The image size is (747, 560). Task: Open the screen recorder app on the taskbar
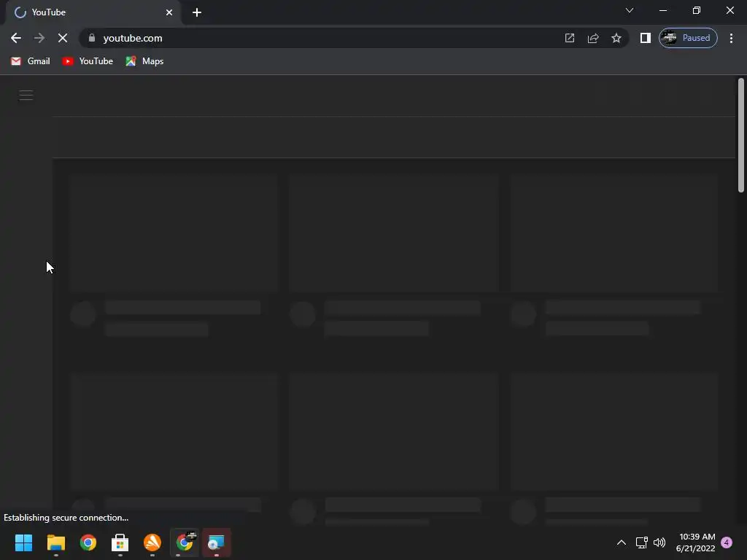pos(217,542)
